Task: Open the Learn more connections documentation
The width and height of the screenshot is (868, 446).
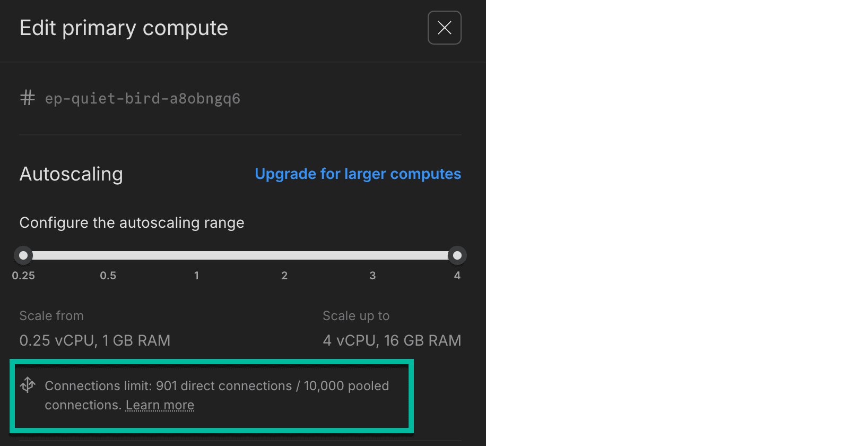Action: 159,405
